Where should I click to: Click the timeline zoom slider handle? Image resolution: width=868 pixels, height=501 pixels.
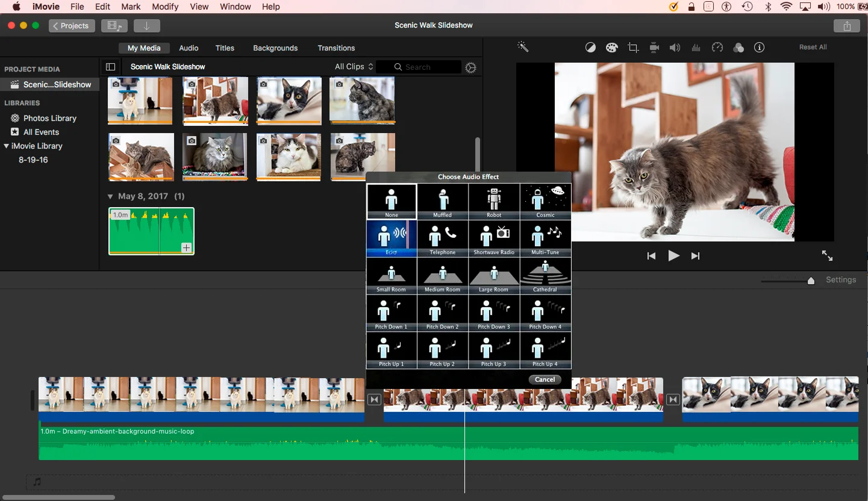(811, 281)
